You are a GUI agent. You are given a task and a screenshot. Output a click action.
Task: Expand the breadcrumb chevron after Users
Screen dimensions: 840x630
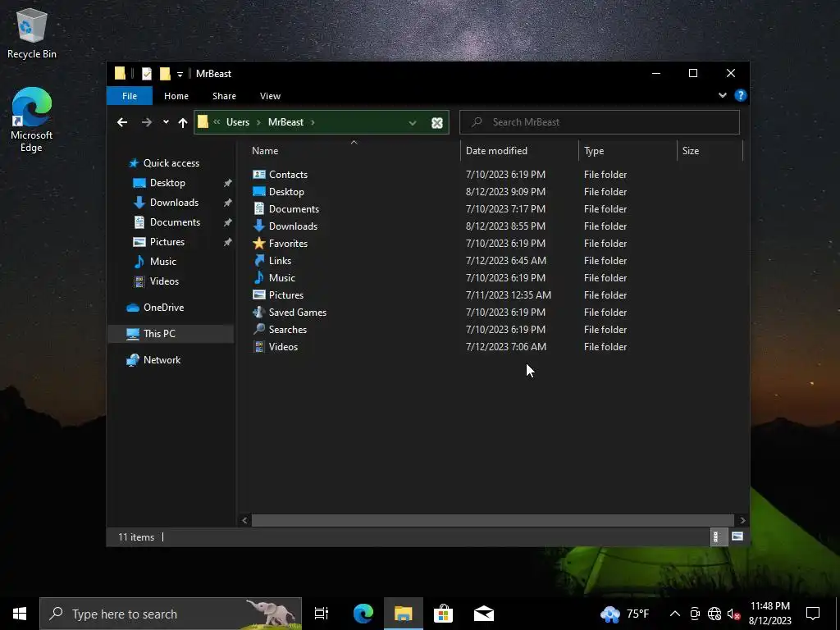258,123
